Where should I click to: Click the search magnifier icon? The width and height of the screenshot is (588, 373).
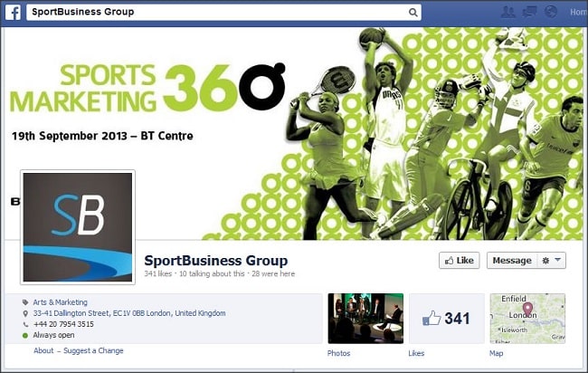point(413,13)
